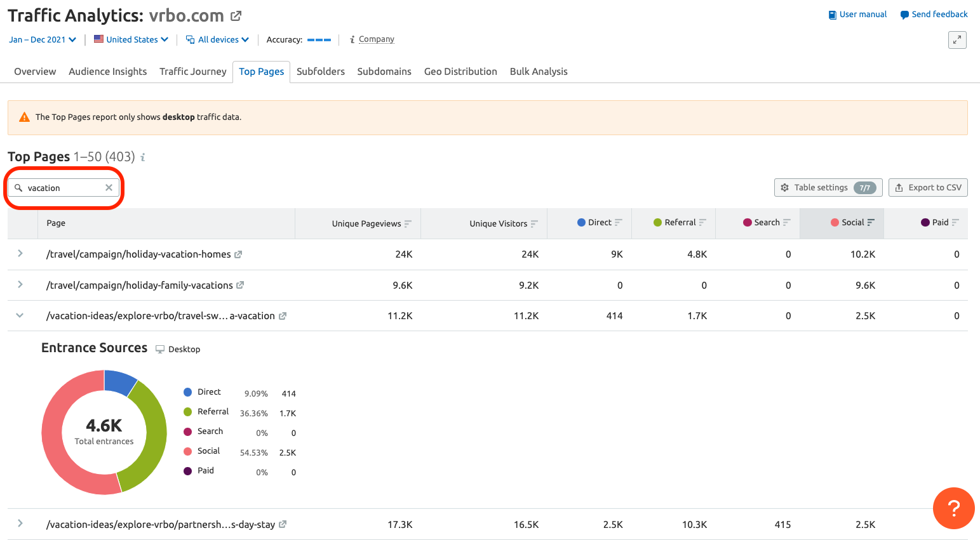
Task: Open /travel/campaign/holiday-family-vacations page link
Action: click(140, 286)
